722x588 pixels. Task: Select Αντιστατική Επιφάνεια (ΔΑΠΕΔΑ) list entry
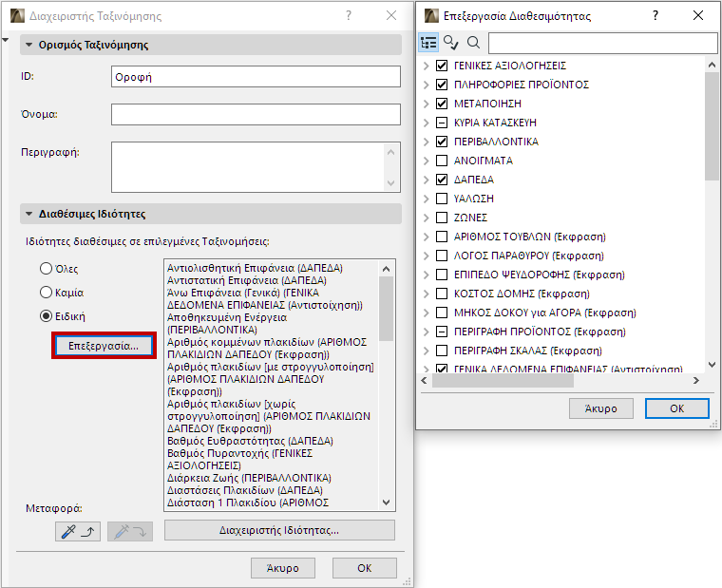247,280
